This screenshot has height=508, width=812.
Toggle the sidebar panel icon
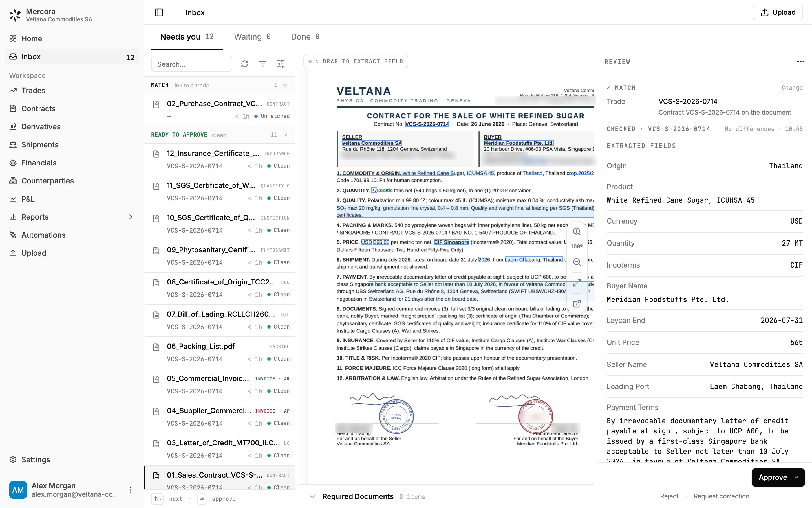(x=159, y=12)
